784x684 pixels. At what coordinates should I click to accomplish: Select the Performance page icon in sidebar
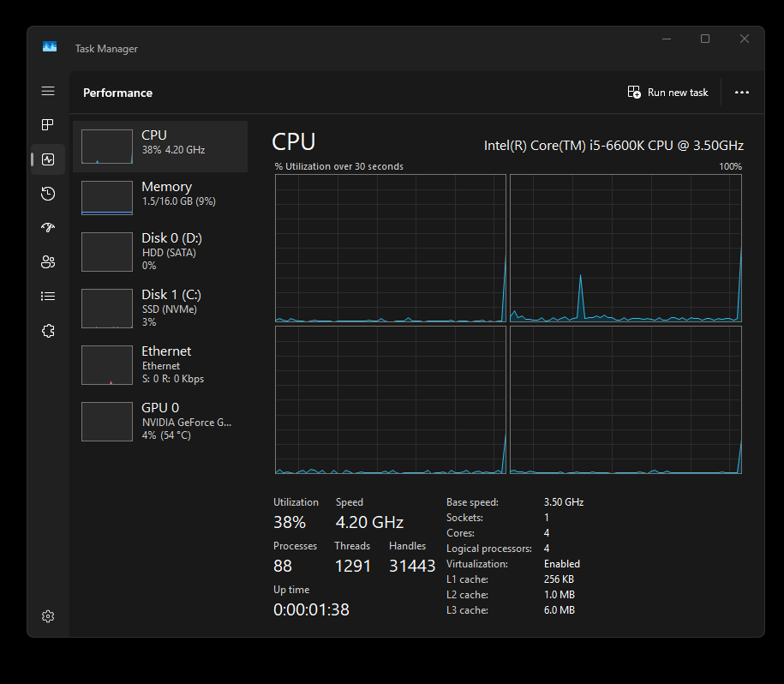48,159
